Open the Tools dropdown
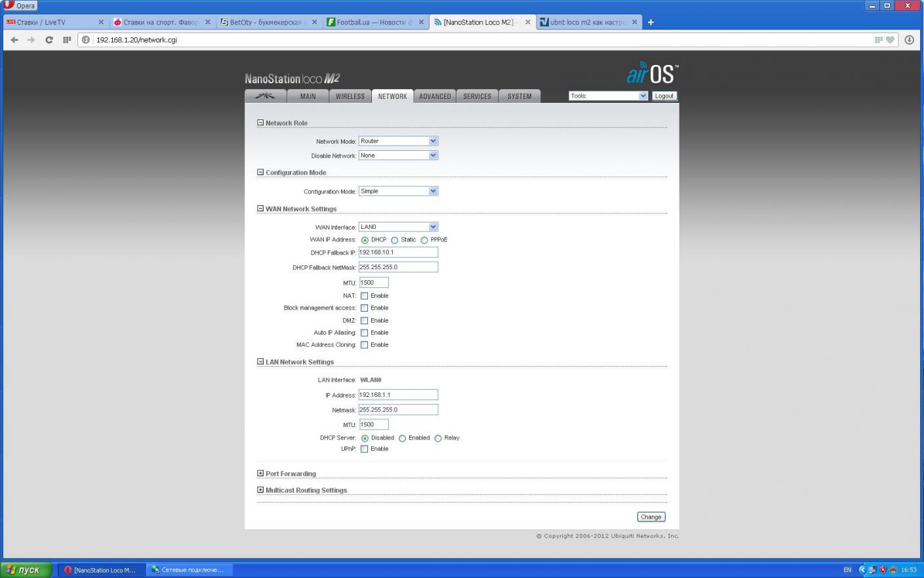 point(609,96)
